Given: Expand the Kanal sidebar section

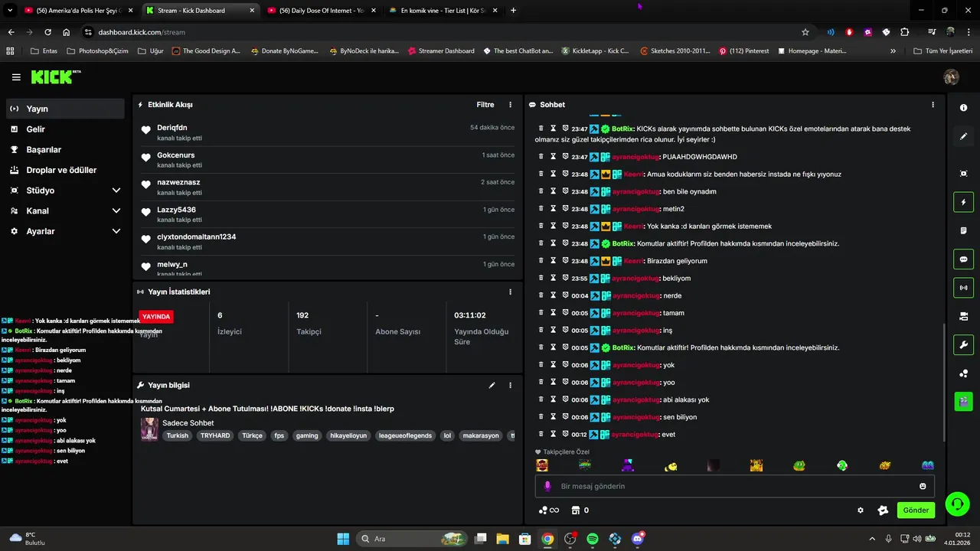Looking at the screenshot, I should coord(65,210).
